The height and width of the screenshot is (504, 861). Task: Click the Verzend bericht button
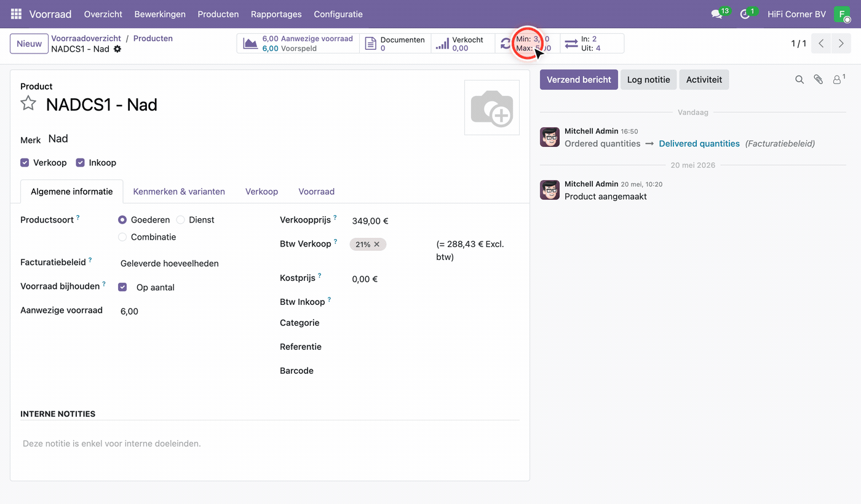coord(579,79)
